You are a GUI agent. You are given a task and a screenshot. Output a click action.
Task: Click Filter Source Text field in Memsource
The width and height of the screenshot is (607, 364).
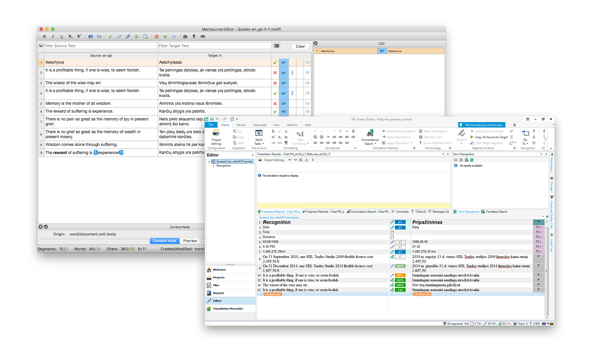(100, 46)
